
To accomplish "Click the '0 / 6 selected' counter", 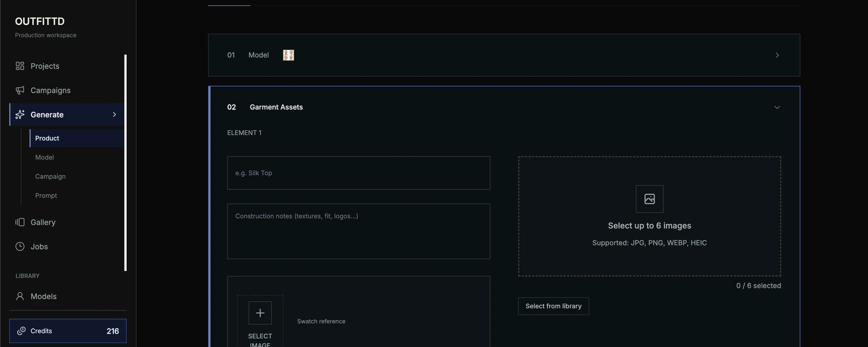I will coord(759,286).
